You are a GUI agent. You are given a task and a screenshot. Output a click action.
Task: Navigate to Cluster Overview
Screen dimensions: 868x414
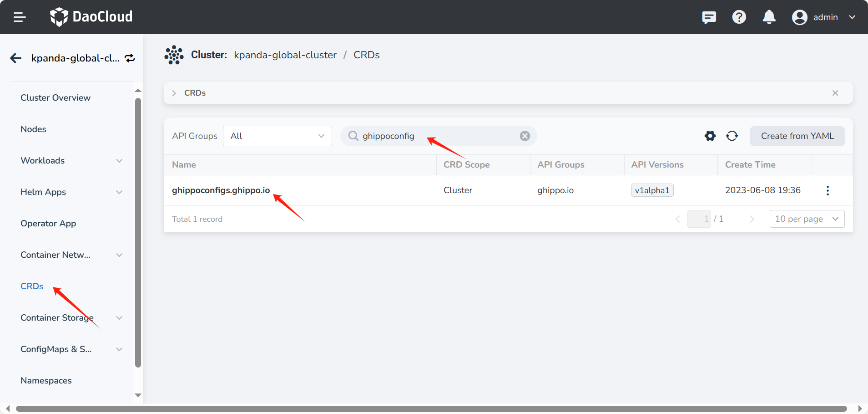click(56, 98)
